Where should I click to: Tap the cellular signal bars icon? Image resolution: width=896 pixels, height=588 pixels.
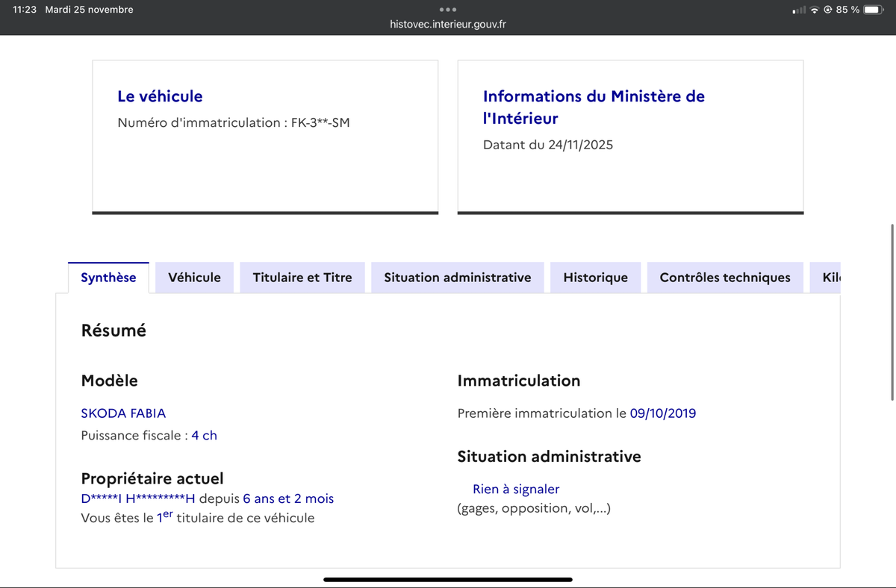pyautogui.click(x=799, y=10)
